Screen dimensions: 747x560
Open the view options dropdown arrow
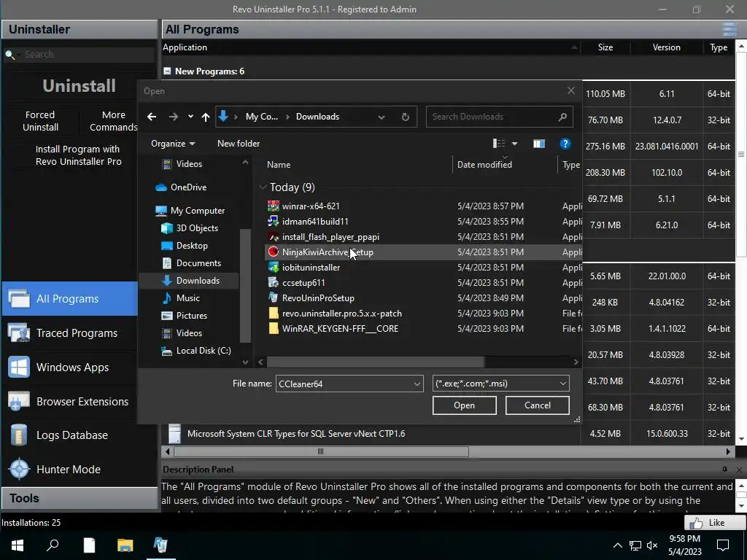coord(514,144)
